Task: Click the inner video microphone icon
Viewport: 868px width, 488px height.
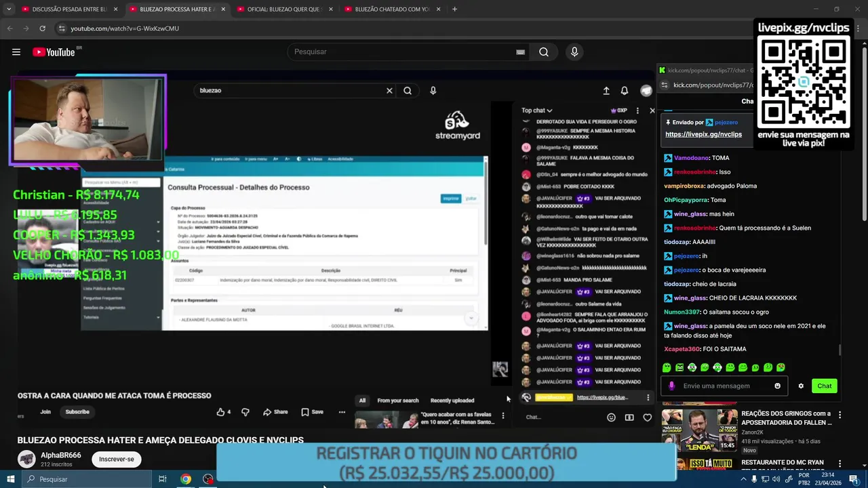Action: point(433,91)
